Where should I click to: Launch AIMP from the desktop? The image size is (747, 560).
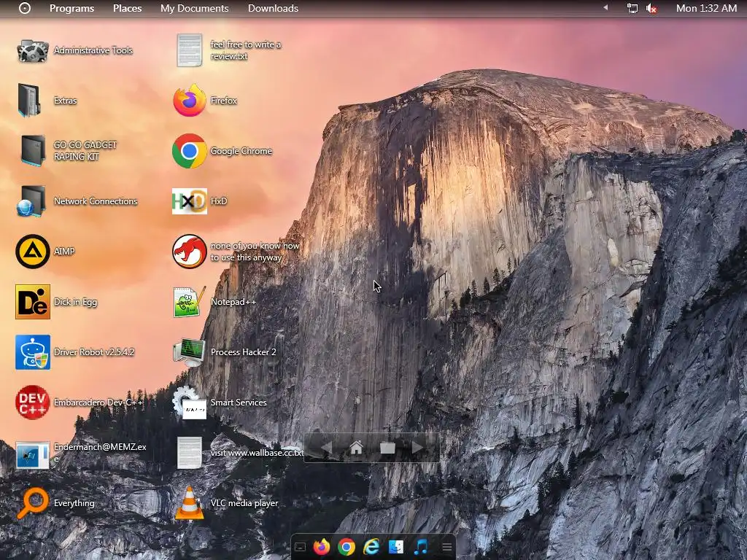[32, 252]
